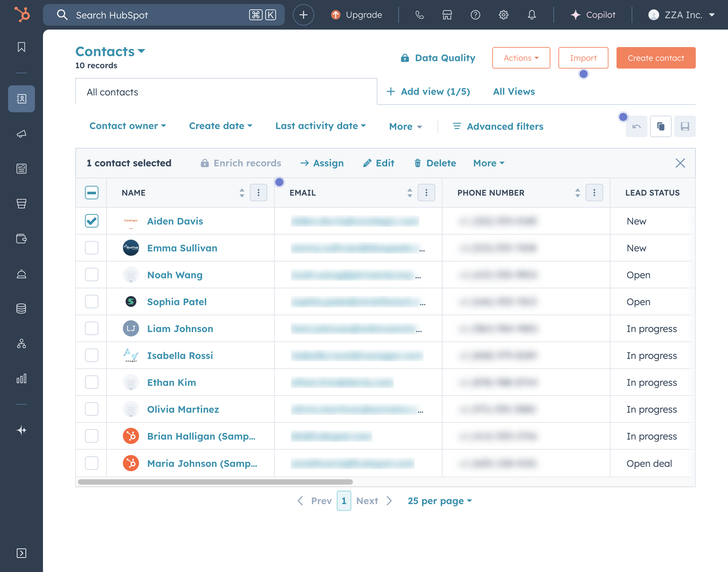Image resolution: width=728 pixels, height=572 pixels.
Task: Open the HubSpot Marketplace icon
Action: tap(447, 15)
